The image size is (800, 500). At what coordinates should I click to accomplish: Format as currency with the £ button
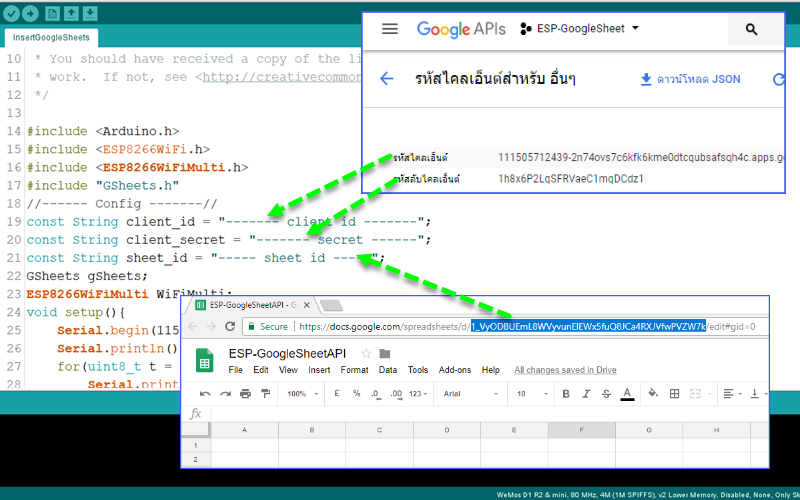point(337,393)
